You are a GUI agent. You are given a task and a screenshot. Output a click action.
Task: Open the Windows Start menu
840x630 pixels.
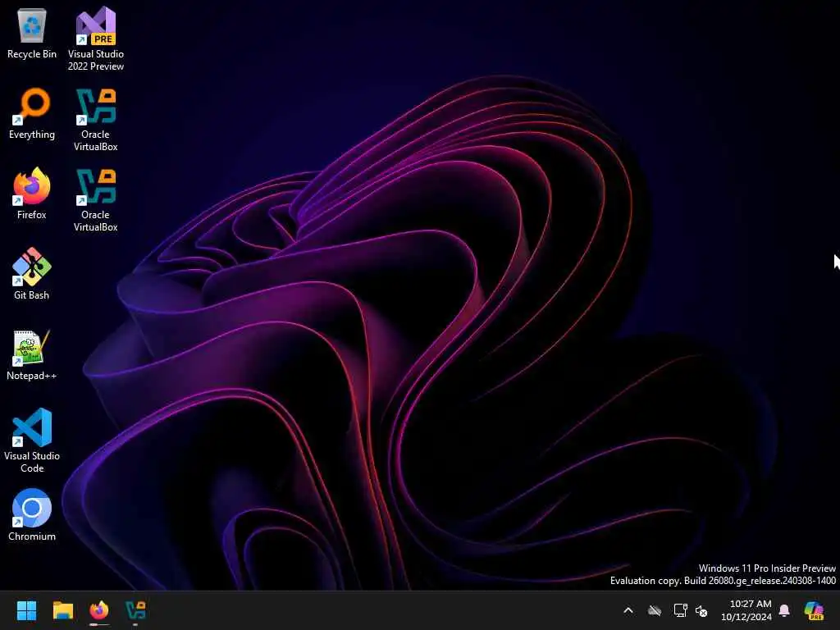click(26, 610)
